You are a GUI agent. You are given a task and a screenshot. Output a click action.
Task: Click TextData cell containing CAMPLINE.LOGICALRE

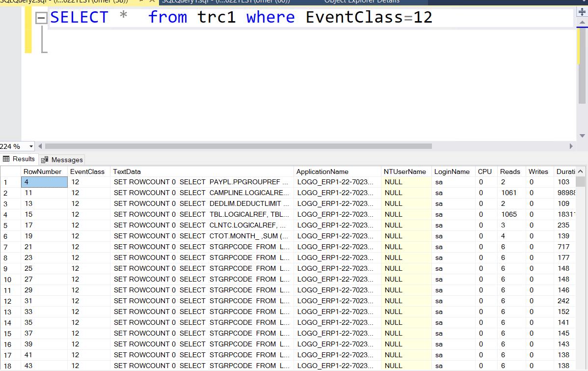tap(202, 193)
